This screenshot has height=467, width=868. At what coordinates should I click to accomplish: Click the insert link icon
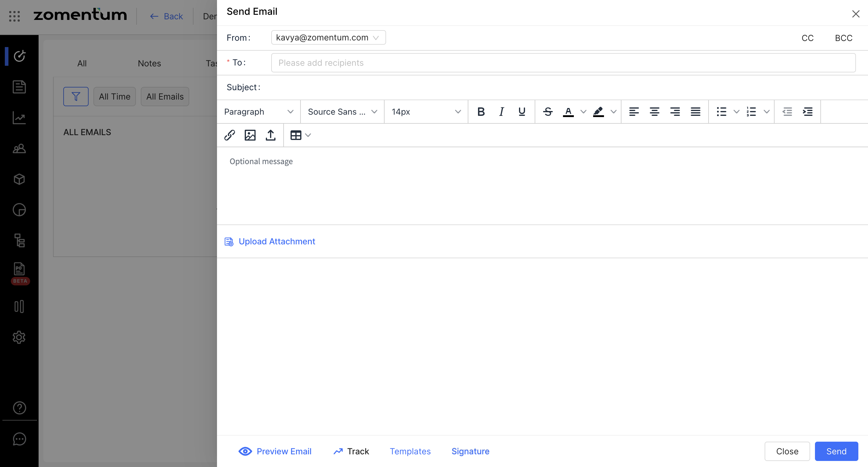[229, 135]
